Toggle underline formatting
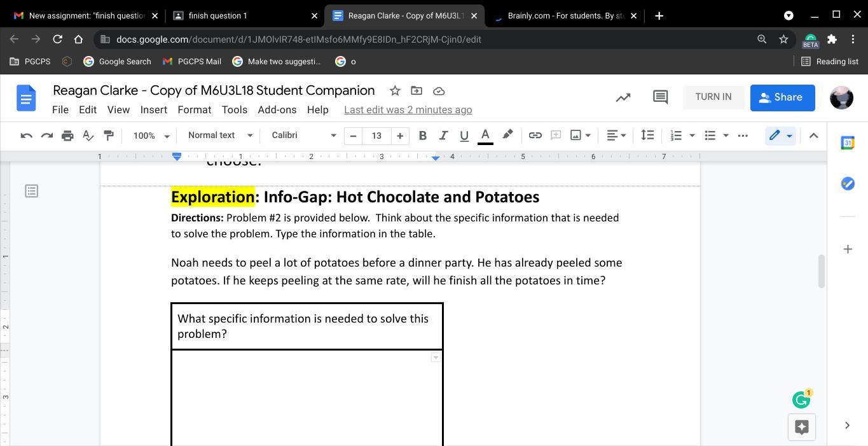The height and width of the screenshot is (446, 868). click(464, 136)
